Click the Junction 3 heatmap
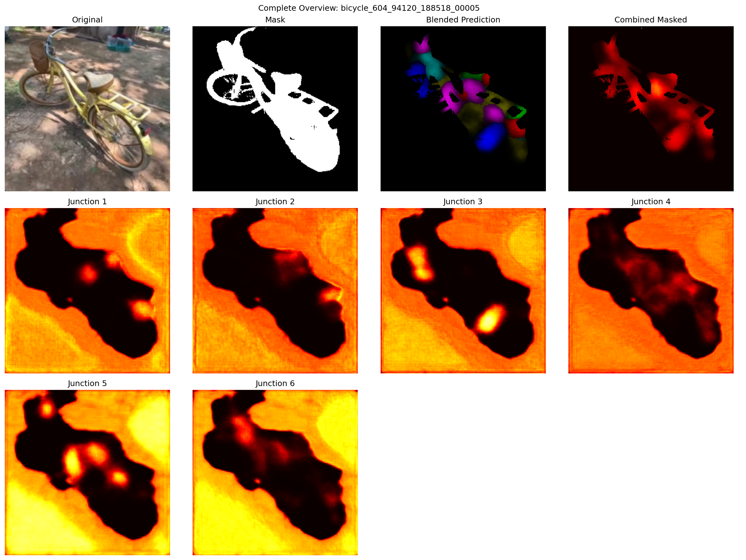Screen dimensions: 746x560 [463, 291]
